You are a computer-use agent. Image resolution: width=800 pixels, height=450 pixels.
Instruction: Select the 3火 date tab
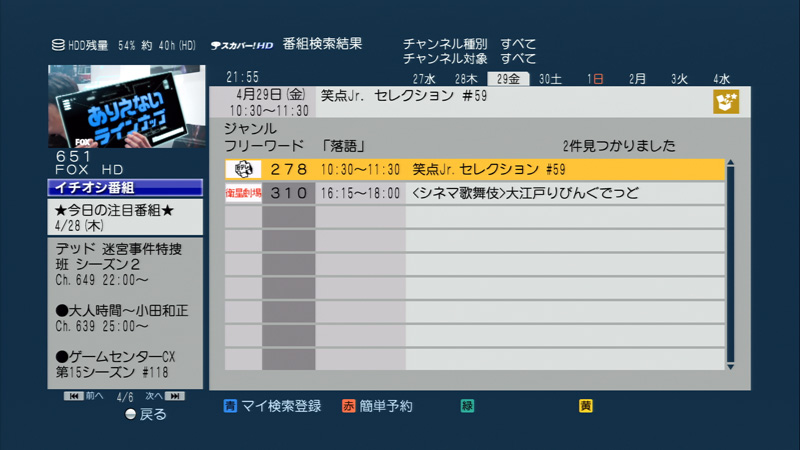[x=679, y=79]
